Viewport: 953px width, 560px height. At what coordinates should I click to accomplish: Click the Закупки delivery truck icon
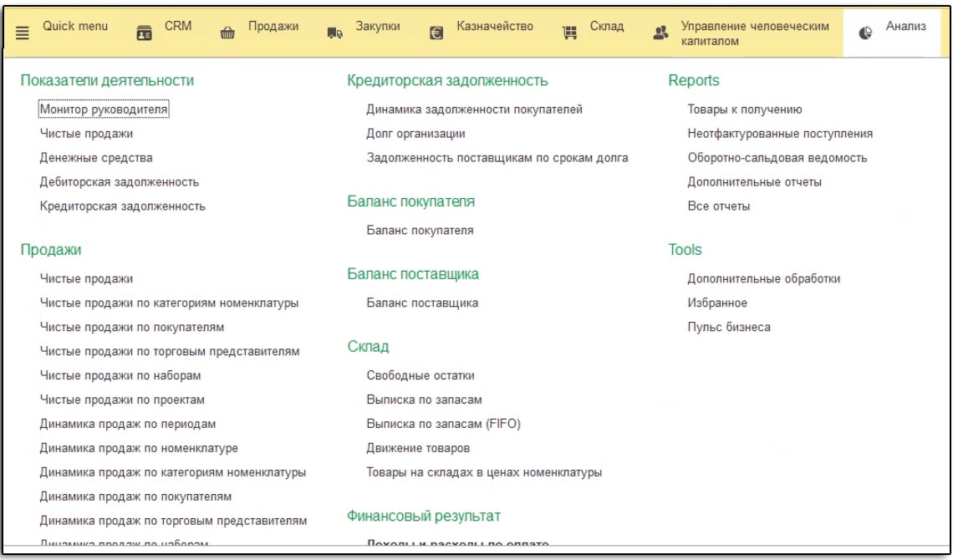click(x=334, y=33)
